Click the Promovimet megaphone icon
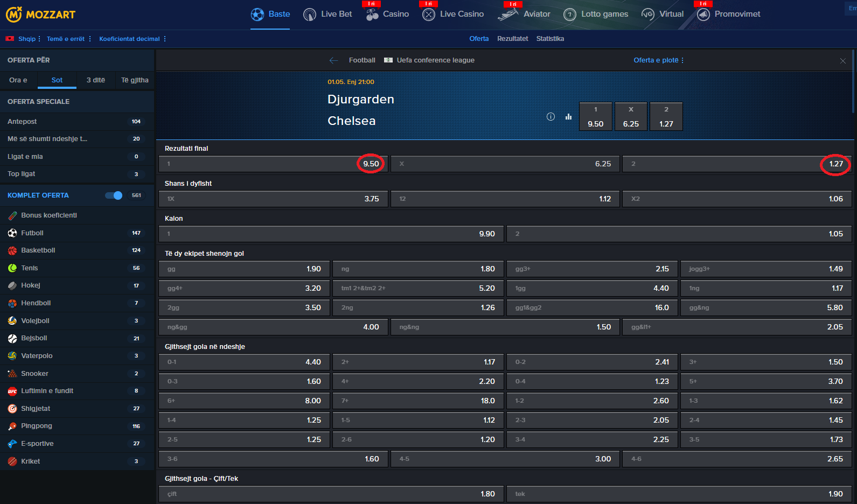Image resolution: width=857 pixels, height=504 pixels. click(703, 15)
